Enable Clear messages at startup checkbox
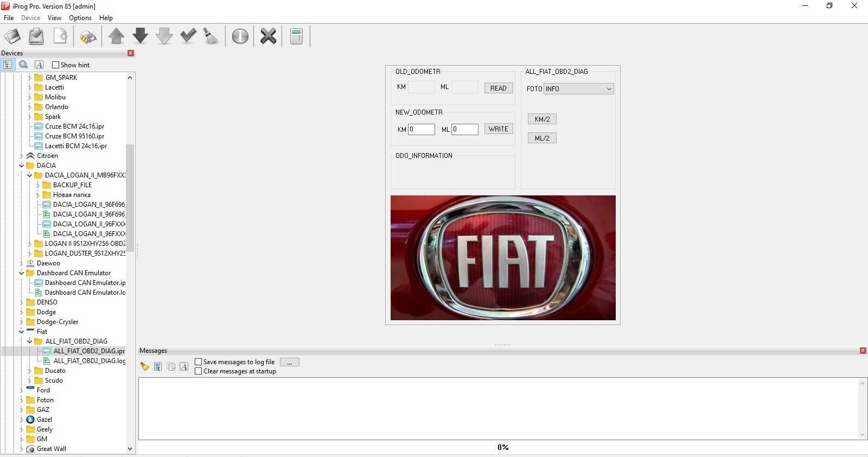Image resolution: width=868 pixels, height=457 pixels. pyautogui.click(x=199, y=371)
